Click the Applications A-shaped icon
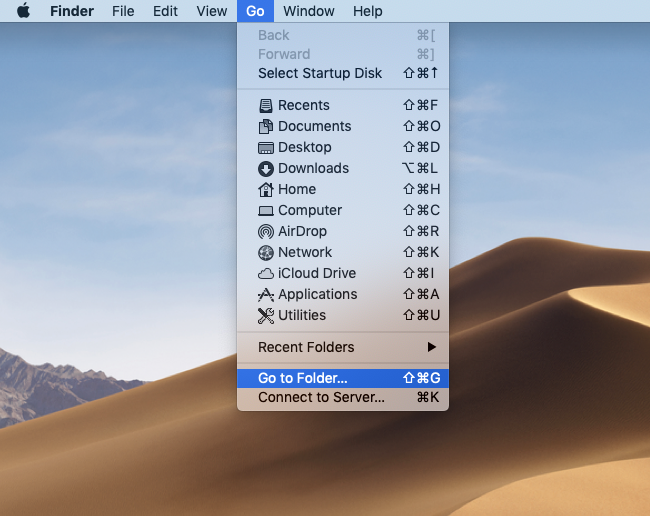 (x=266, y=295)
